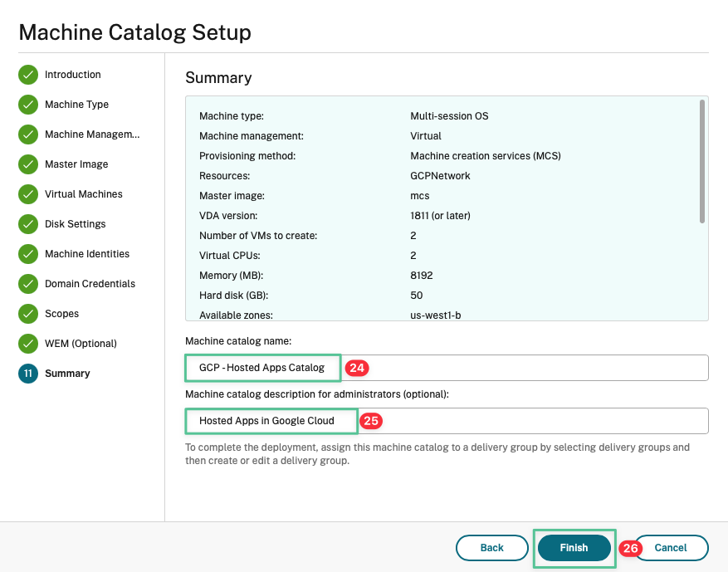Click the red annotation badge 24
Image resolution: width=728 pixels, height=572 pixels.
click(x=357, y=368)
